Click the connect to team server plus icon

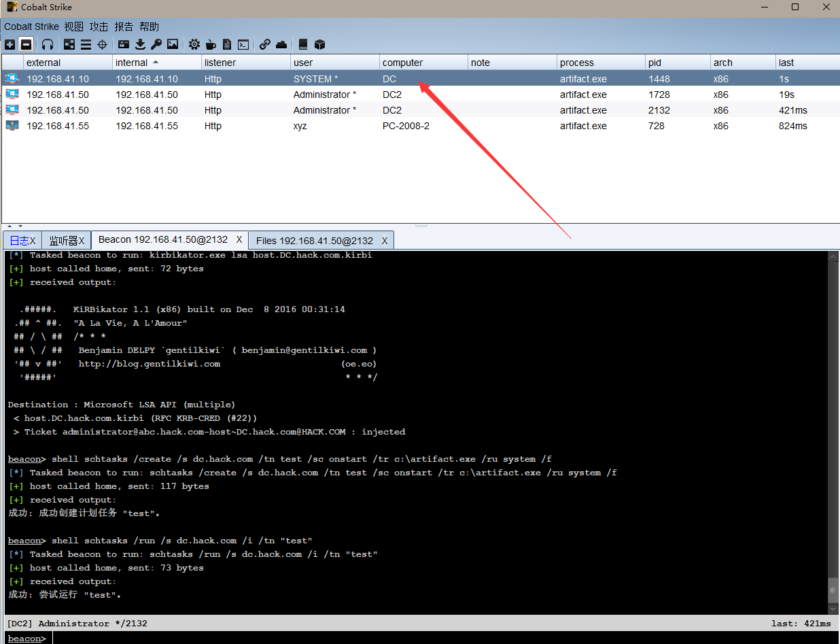pyautogui.click(x=10, y=44)
